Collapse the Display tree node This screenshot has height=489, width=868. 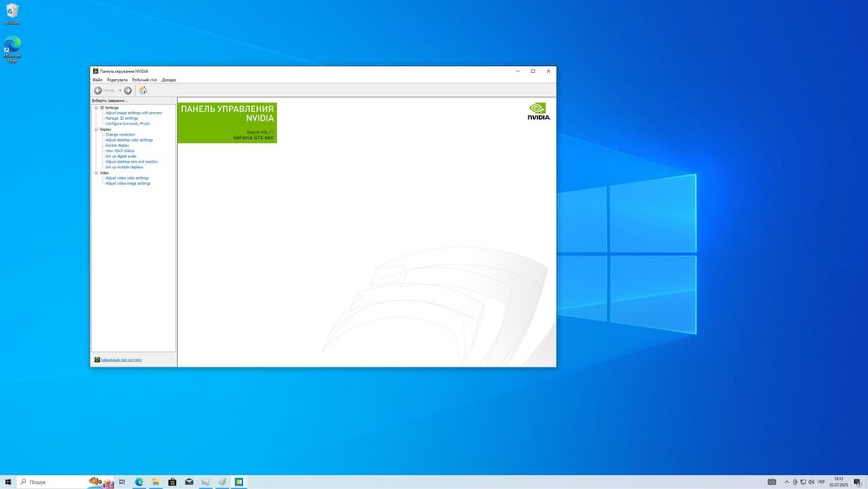[x=96, y=129]
